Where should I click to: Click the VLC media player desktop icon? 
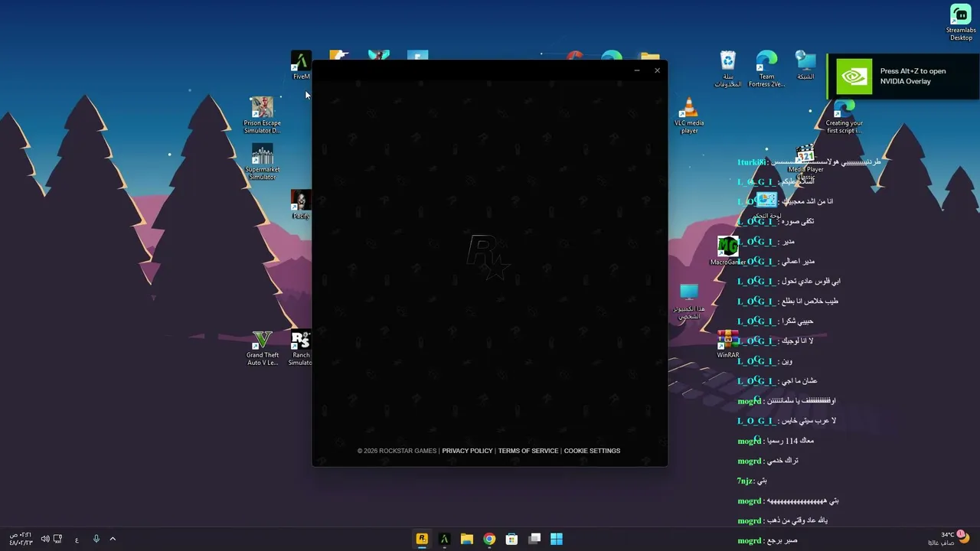pos(689,116)
